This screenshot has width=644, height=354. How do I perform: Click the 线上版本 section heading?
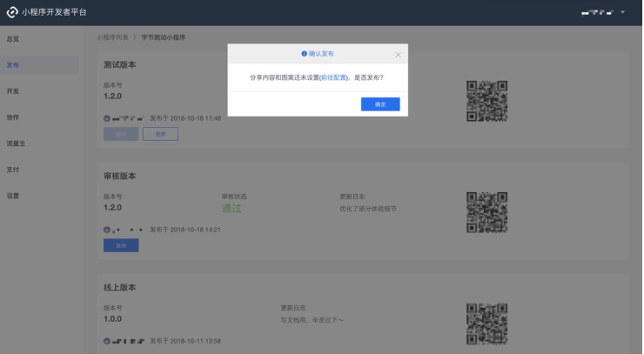pos(119,287)
